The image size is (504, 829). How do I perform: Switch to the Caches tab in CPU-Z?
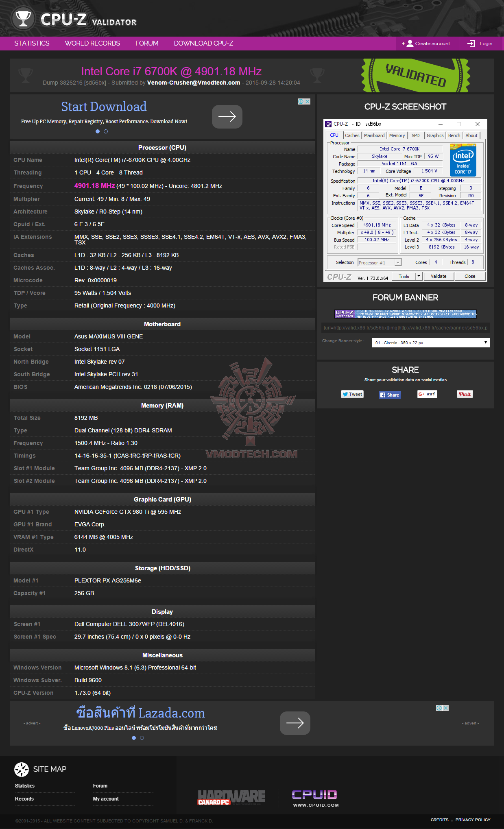tap(352, 135)
